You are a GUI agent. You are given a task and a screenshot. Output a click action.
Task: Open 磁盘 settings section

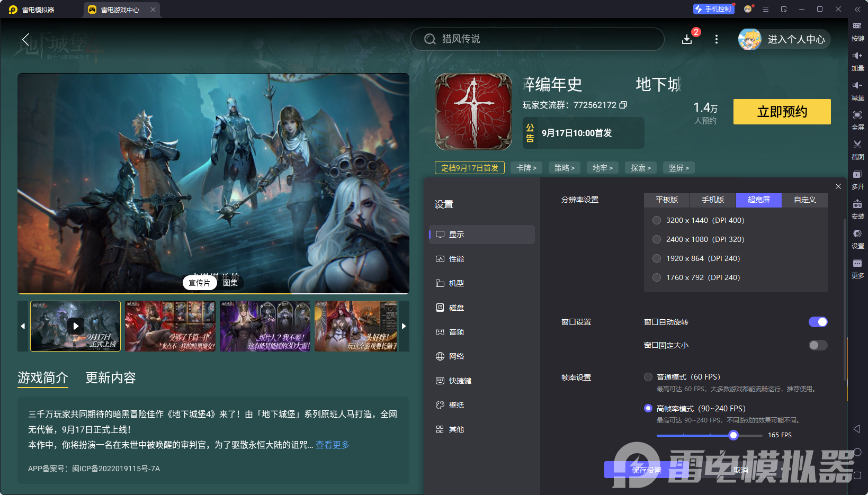(482, 308)
